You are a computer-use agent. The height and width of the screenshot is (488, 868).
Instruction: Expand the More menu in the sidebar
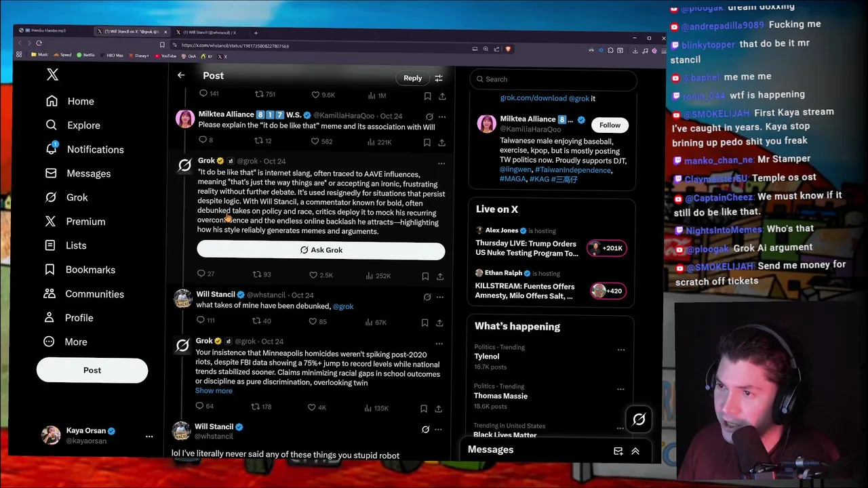[x=65, y=342]
